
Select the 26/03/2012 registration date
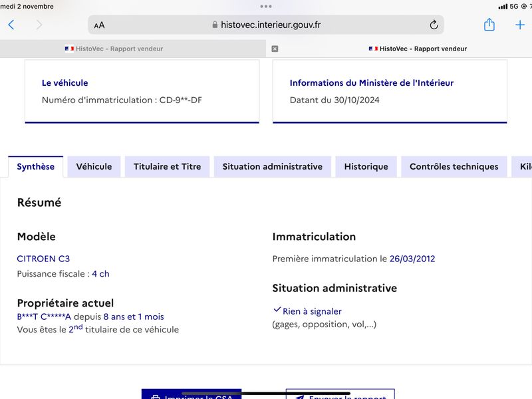click(412, 259)
